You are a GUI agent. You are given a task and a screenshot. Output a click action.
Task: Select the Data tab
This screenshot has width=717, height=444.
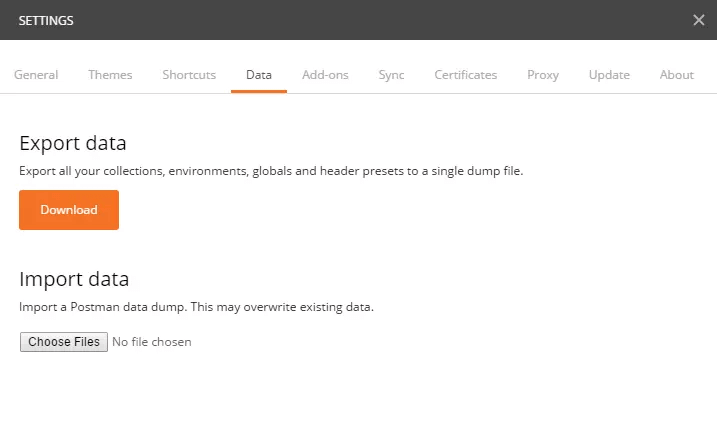point(259,75)
